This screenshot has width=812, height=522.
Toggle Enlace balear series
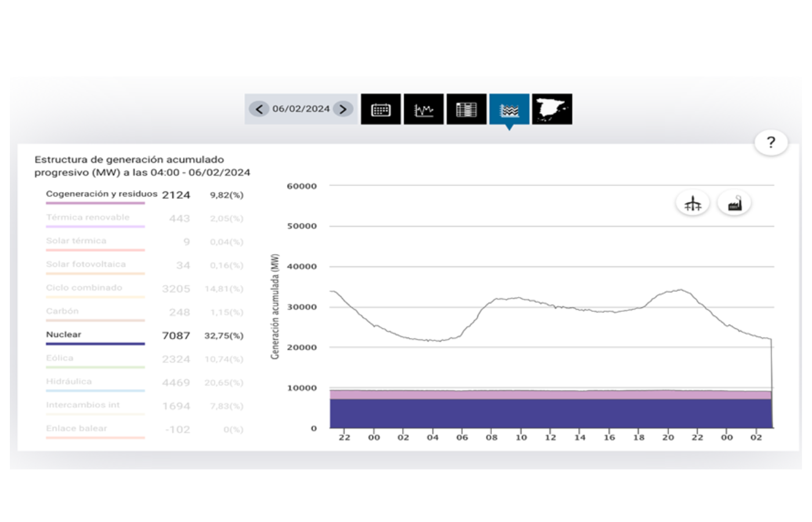pos(95,430)
